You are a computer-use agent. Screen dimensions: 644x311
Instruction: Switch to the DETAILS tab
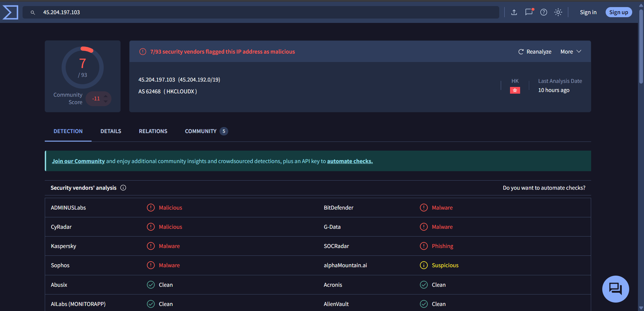point(111,131)
